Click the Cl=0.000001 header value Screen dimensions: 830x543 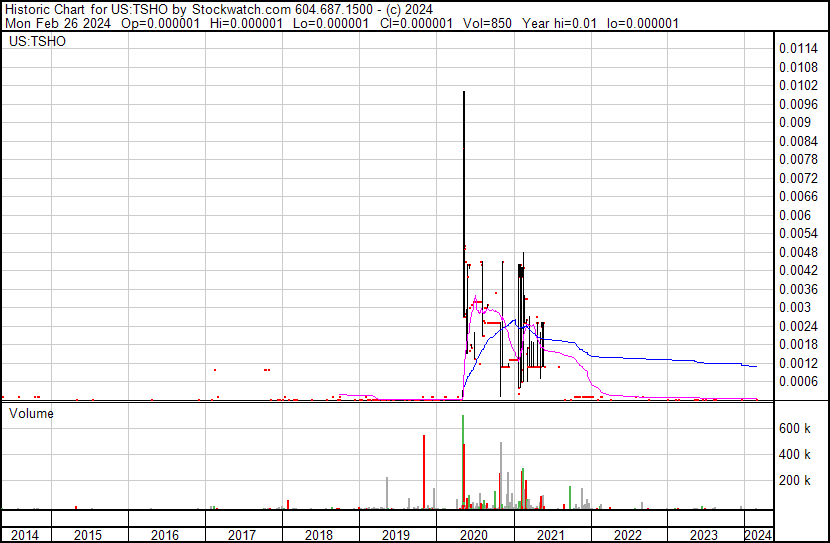click(417, 24)
